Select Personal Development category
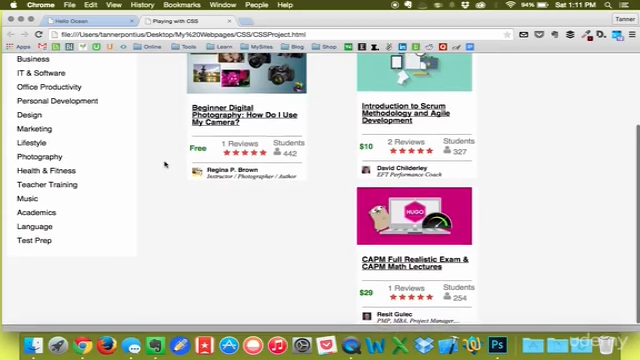The width and height of the screenshot is (640, 360). tap(57, 101)
